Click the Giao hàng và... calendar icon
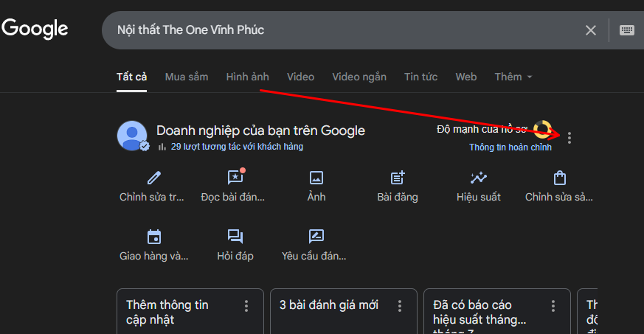The height and width of the screenshot is (334, 644). (154, 237)
